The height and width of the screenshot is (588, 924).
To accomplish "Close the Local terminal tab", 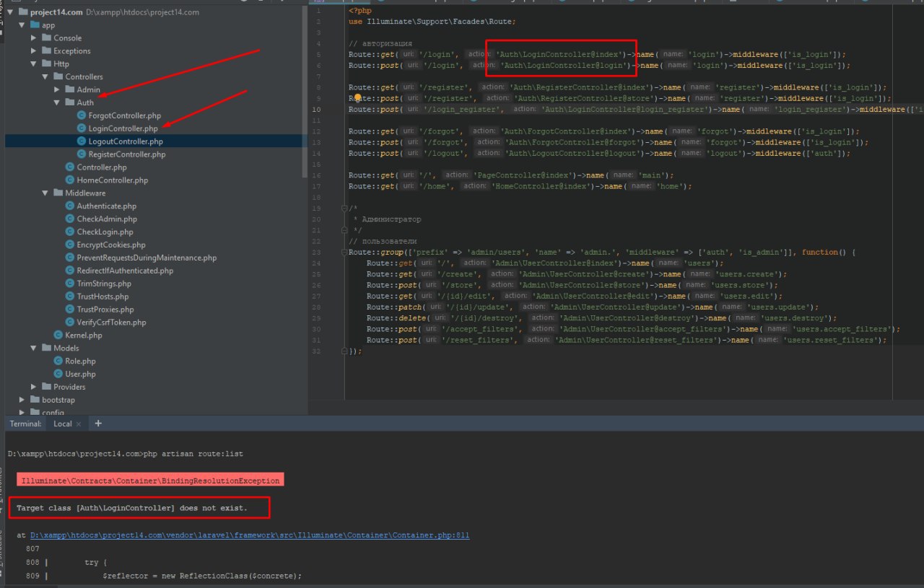I will 79,424.
